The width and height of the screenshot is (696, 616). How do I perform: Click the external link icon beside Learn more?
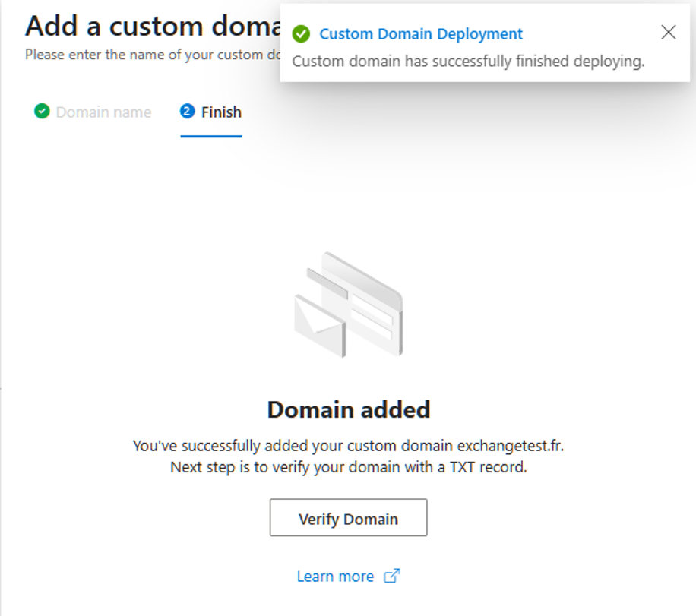(391, 576)
